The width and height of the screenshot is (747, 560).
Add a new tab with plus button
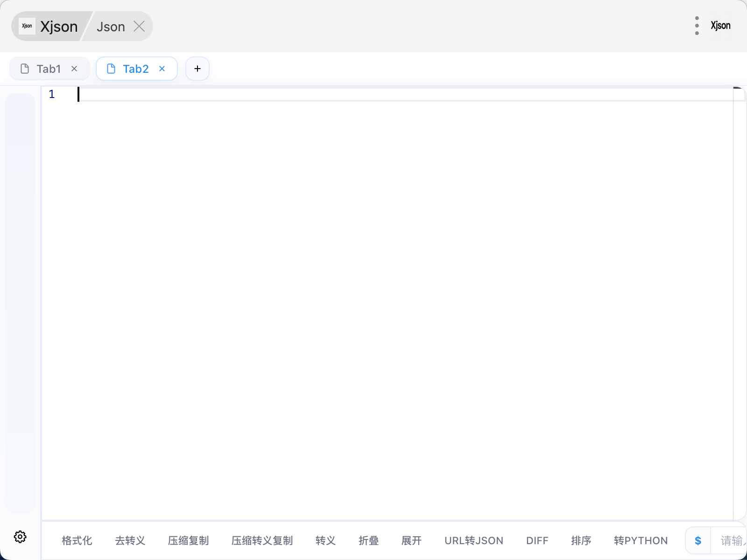click(197, 69)
